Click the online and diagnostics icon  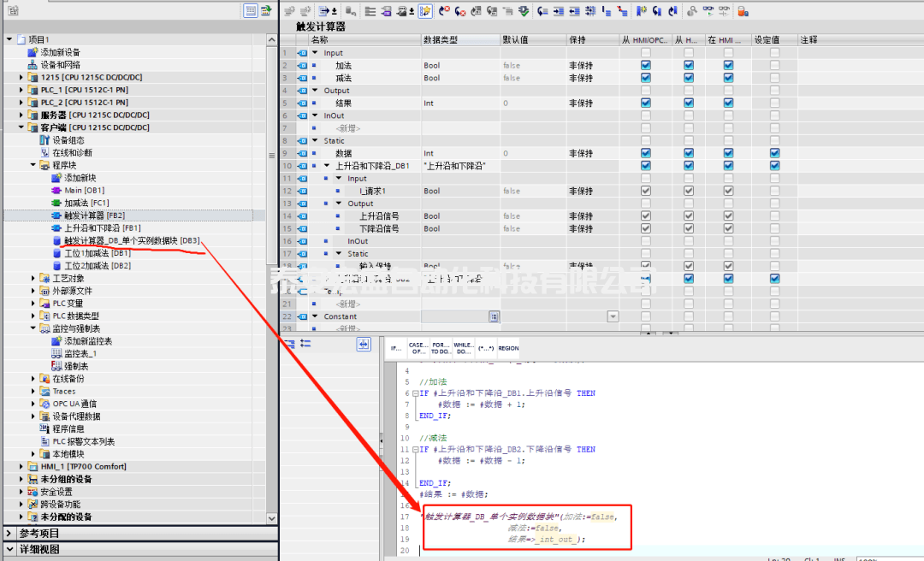[45, 153]
